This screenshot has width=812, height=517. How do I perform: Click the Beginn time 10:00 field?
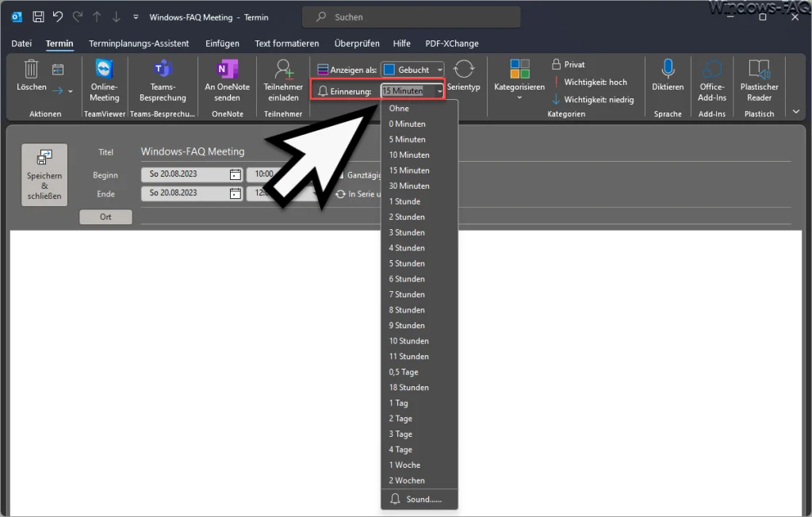264,174
